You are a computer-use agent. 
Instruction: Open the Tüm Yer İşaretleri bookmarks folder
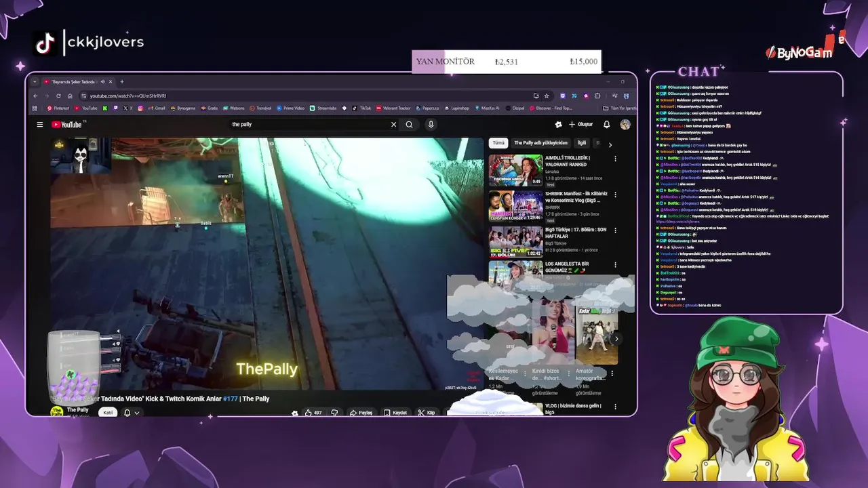pyautogui.click(x=620, y=108)
